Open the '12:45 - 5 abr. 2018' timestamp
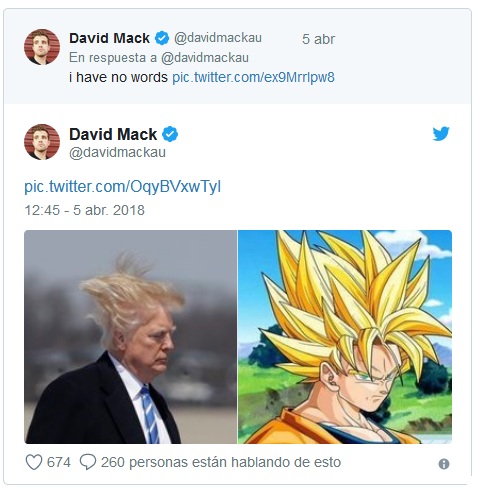The image size is (477, 490). click(85, 210)
